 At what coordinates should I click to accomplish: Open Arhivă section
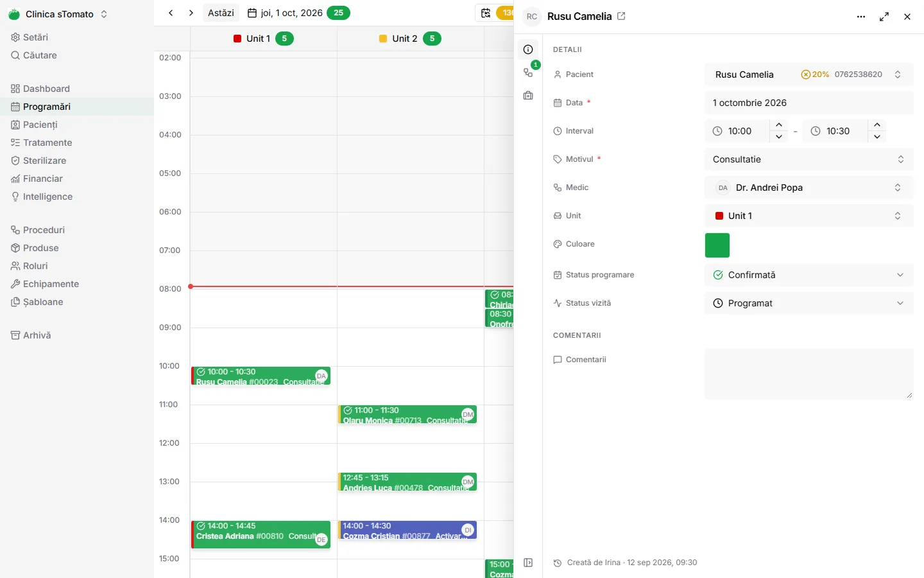77,335
